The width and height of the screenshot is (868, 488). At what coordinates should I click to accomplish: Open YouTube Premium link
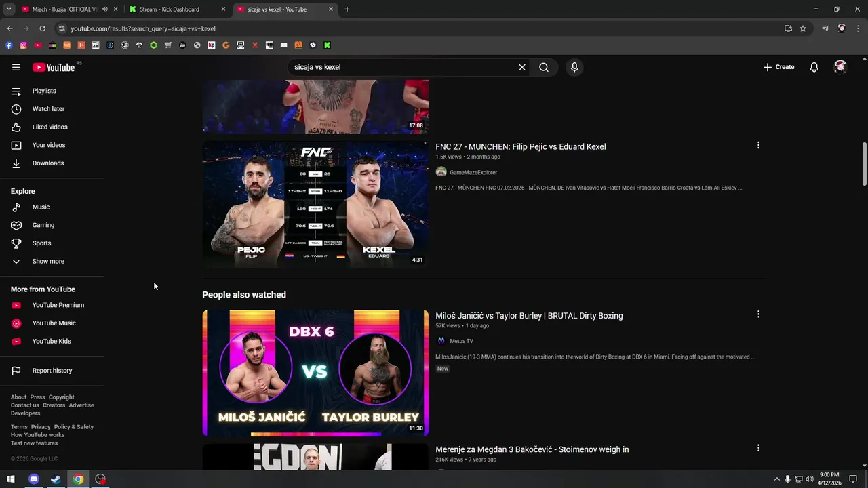pos(58,305)
